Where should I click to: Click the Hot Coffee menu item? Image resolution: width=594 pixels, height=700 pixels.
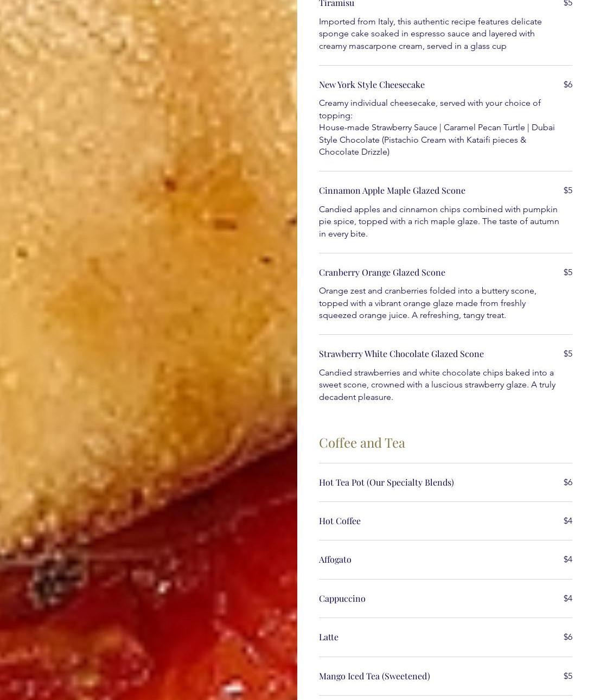point(340,521)
